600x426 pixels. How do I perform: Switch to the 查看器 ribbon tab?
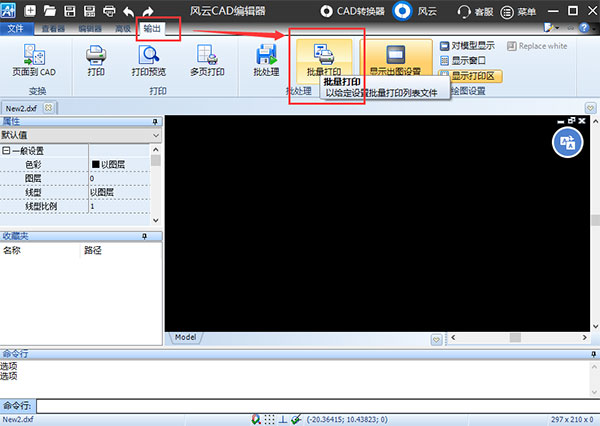(53, 29)
